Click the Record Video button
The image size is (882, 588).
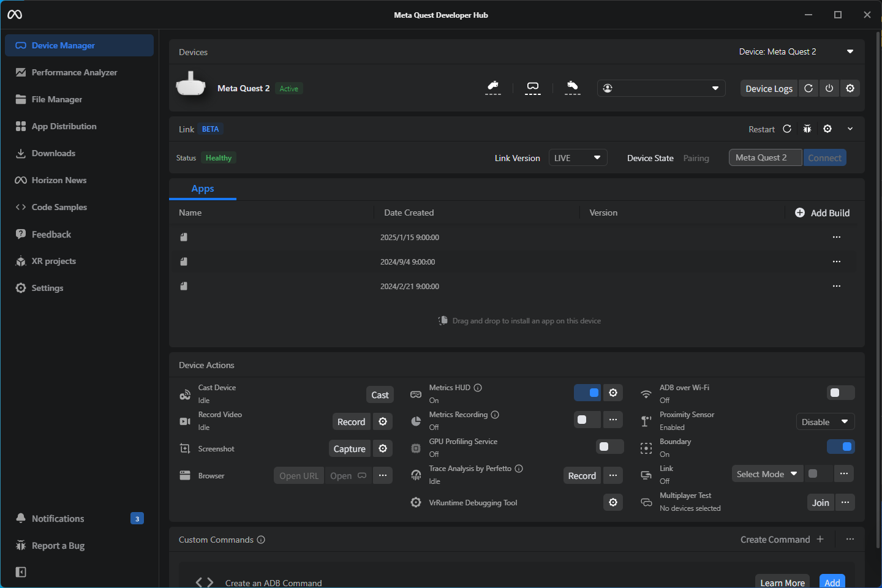click(351, 422)
